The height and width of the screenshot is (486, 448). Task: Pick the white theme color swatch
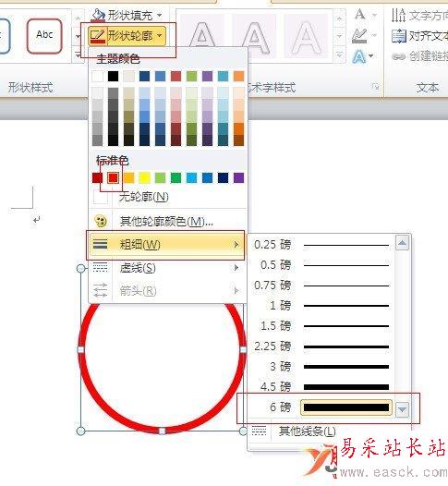pos(98,76)
